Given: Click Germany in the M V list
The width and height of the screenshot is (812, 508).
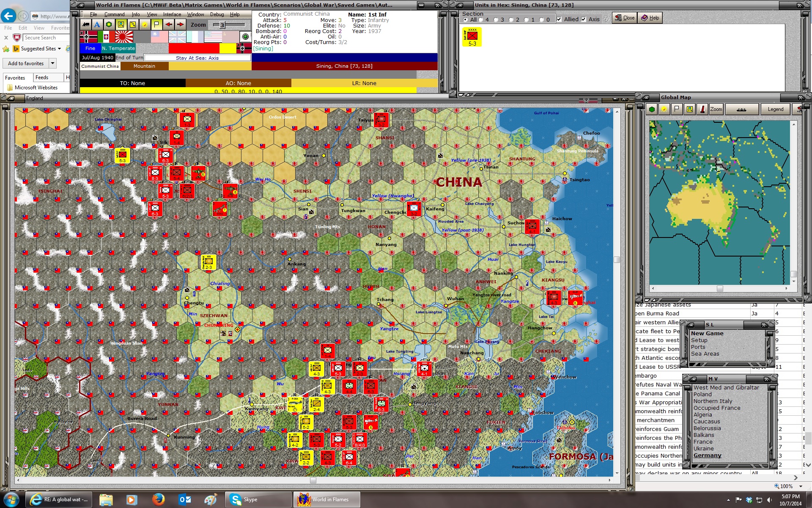Looking at the screenshot, I should click(707, 456).
